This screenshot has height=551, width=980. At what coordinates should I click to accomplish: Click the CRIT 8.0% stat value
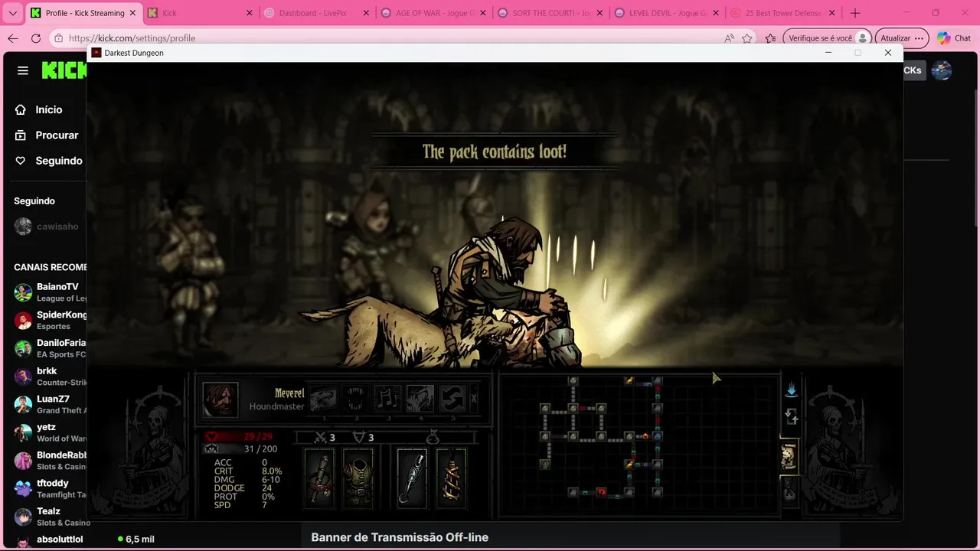[x=272, y=471]
